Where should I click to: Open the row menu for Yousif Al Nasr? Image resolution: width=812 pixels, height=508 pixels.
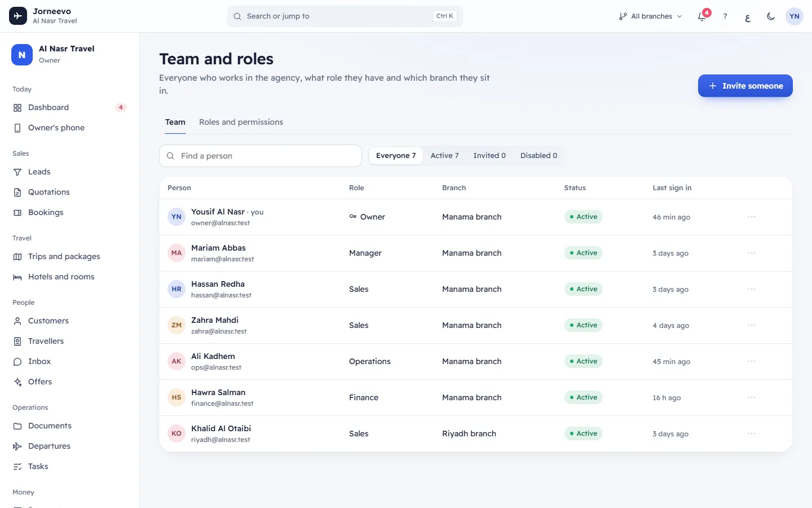pyautogui.click(x=752, y=217)
